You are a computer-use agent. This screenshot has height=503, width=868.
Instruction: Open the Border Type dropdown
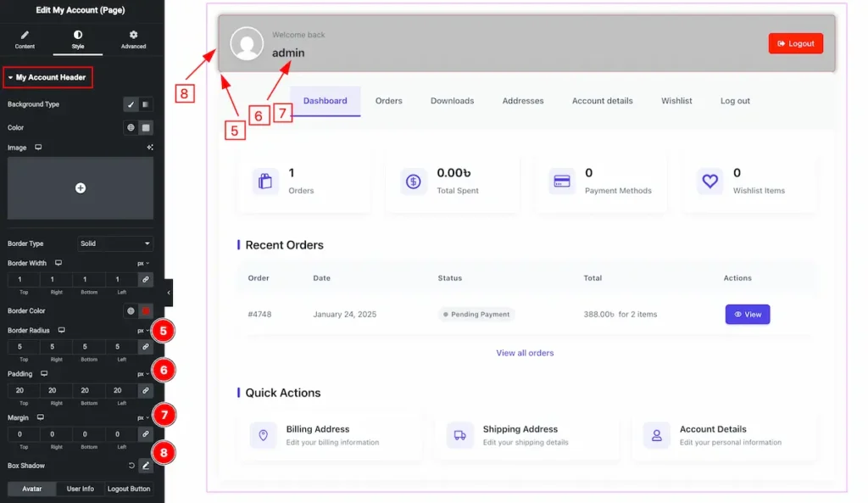[x=115, y=243]
